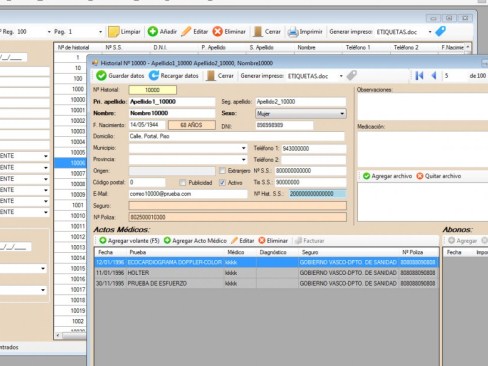Screen dimensions: 488x366
Task: Click Editar in Actos Médicos toolbar
Action: [243, 241]
